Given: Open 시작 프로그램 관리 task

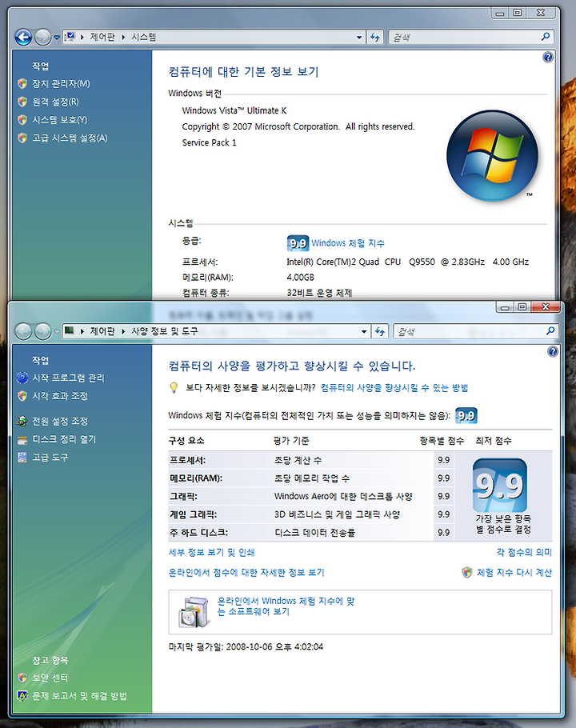Looking at the screenshot, I should pos(68,378).
